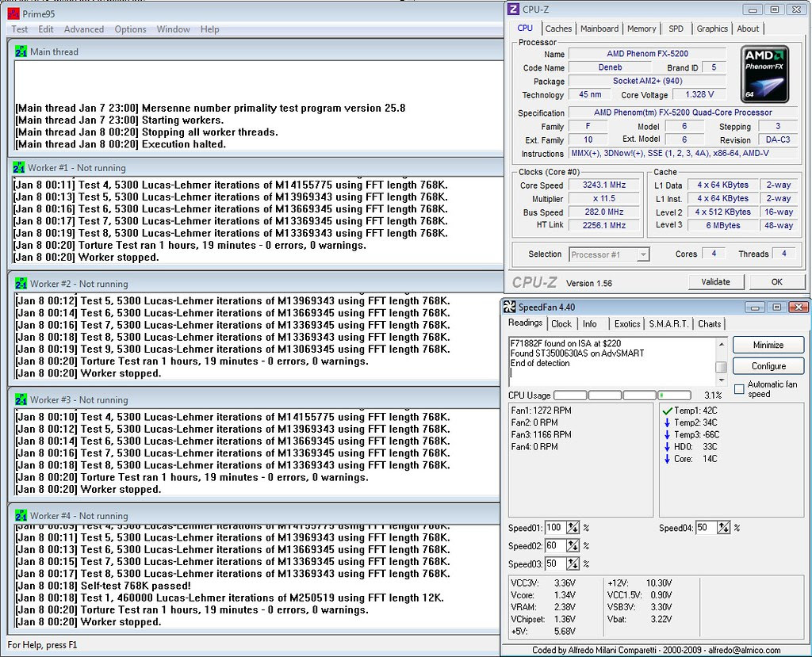This screenshot has width=812, height=657.
Task: Click the SpeedFan title bar icon
Action: (510, 307)
